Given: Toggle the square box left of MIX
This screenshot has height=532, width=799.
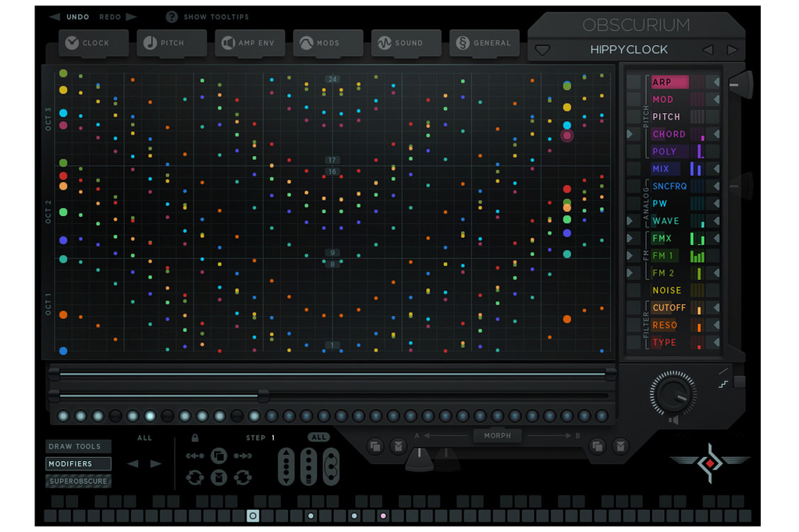Looking at the screenshot, I should [x=634, y=168].
